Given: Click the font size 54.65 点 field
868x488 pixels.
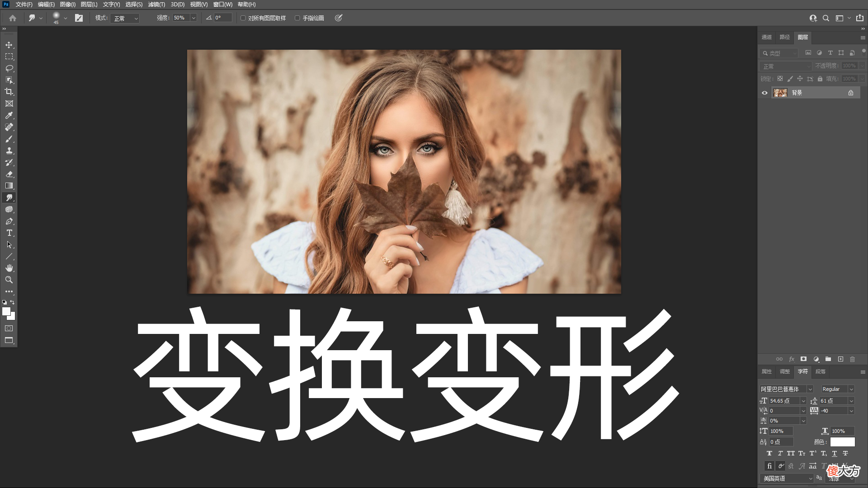Looking at the screenshot, I should pyautogui.click(x=784, y=401).
